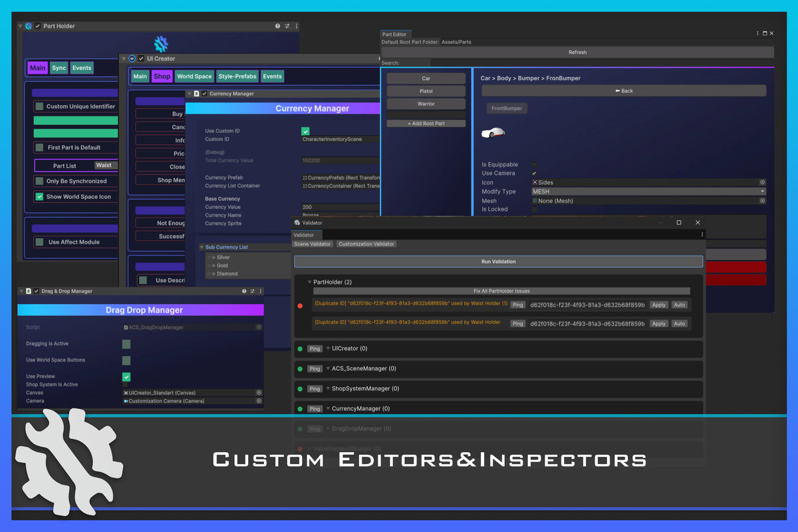Uncheck Use Preview in Drag Drop Manager

pyautogui.click(x=126, y=377)
